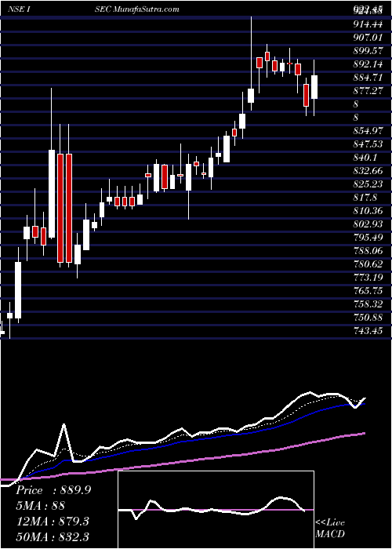Click the 750.88 price level label
This screenshot has width=392, height=549.
pyautogui.click(x=368, y=317)
